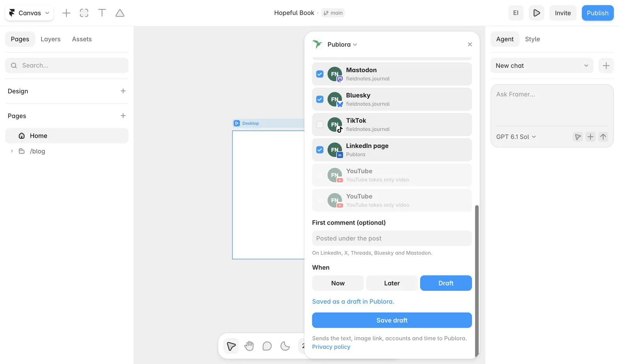Image resolution: width=619 pixels, height=364 pixels.
Task: Send the agent message with arrow icon
Action: coord(603,137)
